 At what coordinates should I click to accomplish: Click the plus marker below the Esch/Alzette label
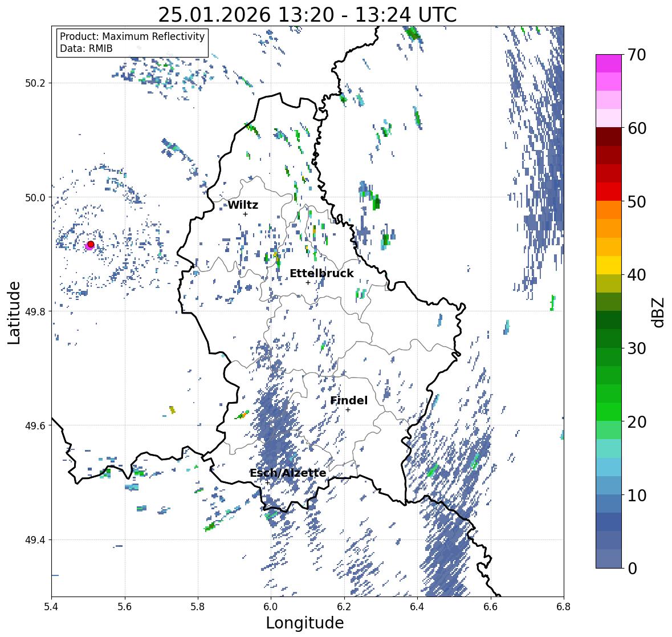tap(267, 482)
